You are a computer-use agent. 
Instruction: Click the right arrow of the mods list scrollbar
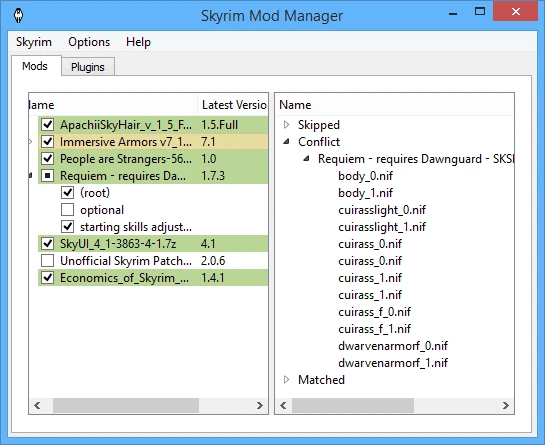(x=259, y=405)
